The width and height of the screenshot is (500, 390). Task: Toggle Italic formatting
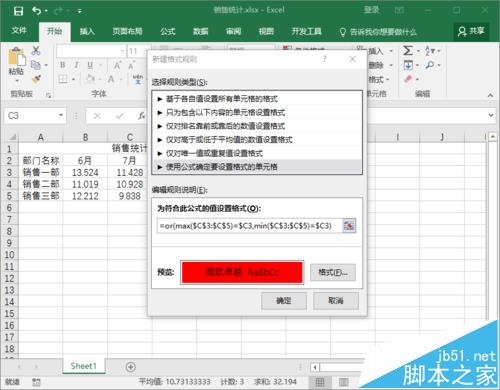pyautogui.click(x=76, y=65)
